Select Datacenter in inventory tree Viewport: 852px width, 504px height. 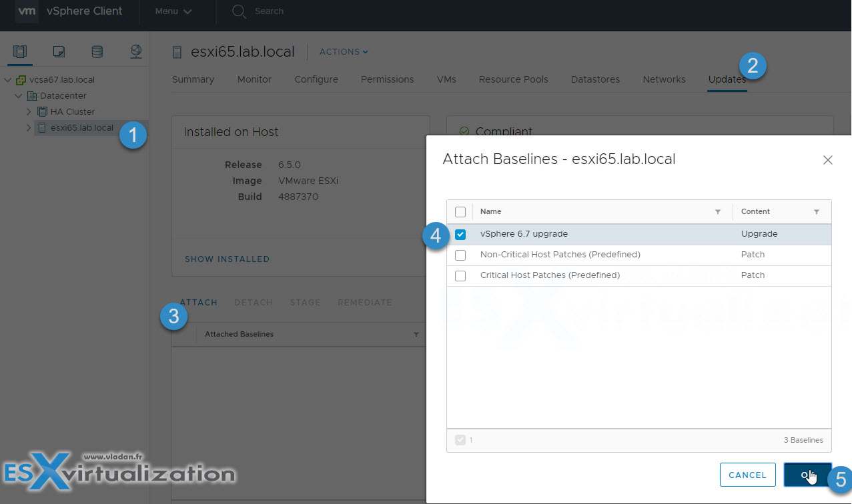point(63,96)
